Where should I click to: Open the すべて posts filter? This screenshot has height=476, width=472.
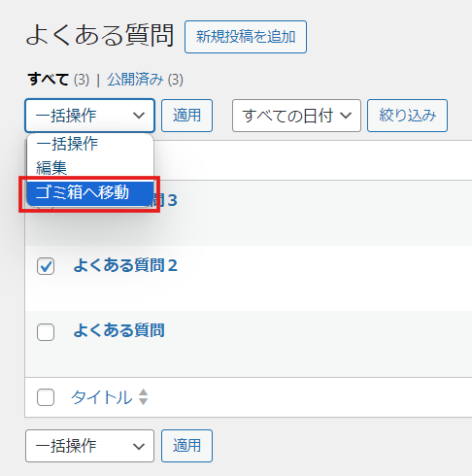tap(48, 80)
